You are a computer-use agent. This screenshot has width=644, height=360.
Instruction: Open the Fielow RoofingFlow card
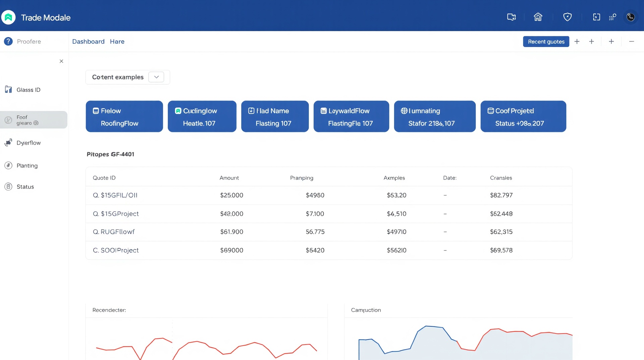[124, 116]
